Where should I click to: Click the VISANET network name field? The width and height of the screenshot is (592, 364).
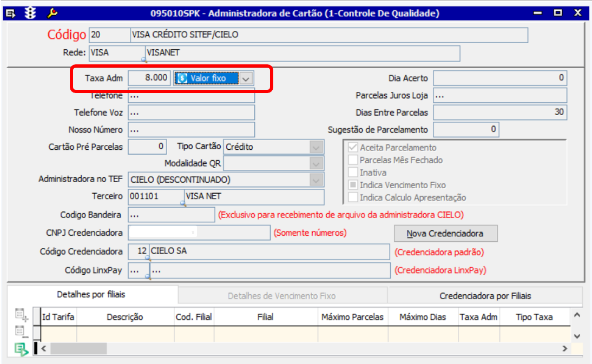[303, 53]
